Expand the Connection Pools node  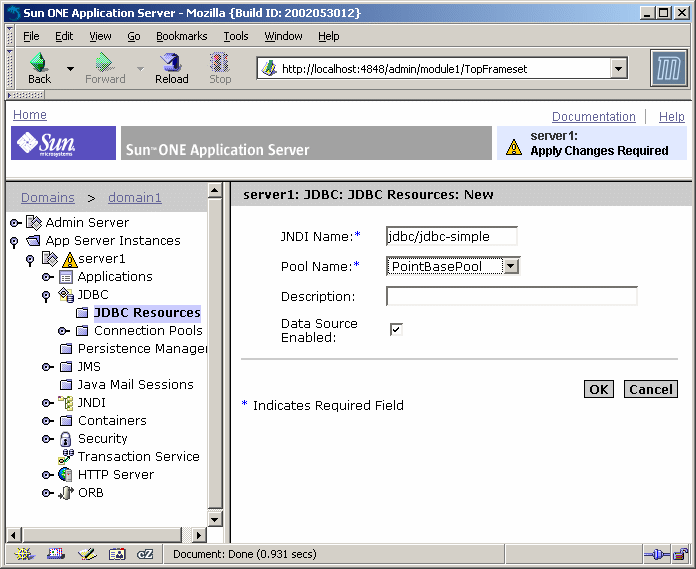pyautogui.click(x=64, y=331)
